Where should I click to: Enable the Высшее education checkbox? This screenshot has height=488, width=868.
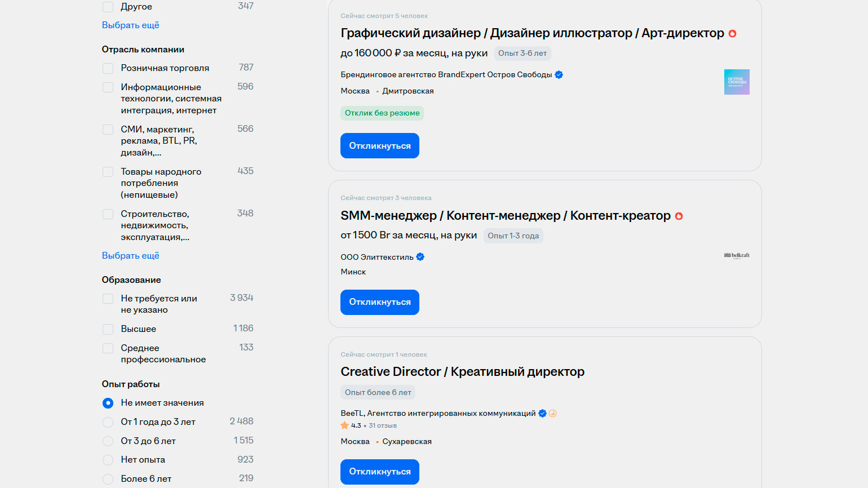tap(108, 329)
